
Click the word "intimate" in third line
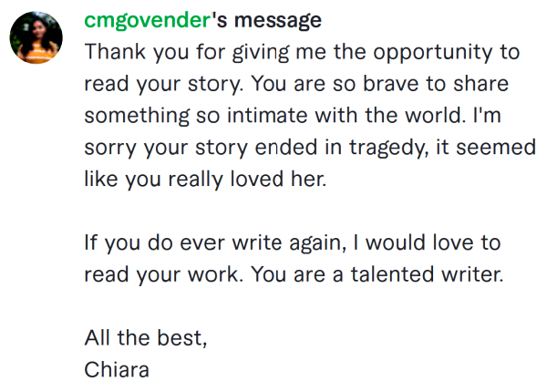point(267,116)
